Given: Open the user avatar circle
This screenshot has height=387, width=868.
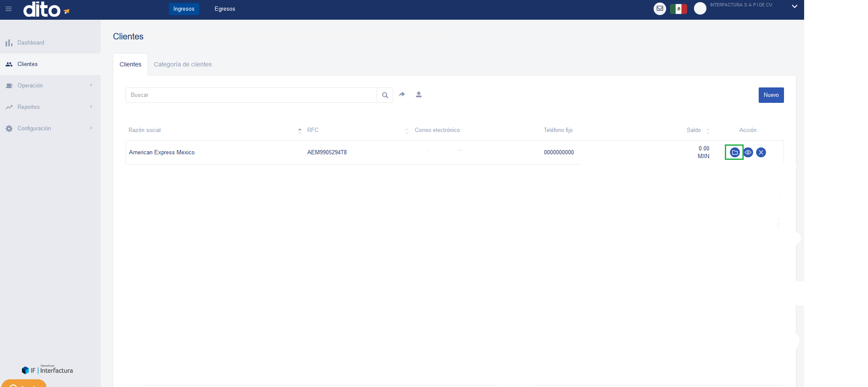Looking at the screenshot, I should (x=700, y=8).
